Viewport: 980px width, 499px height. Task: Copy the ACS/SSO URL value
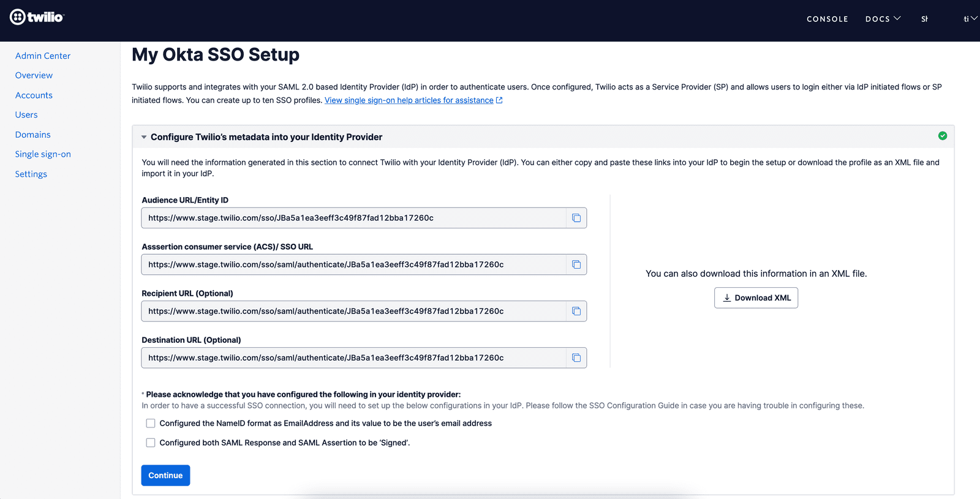[576, 265]
